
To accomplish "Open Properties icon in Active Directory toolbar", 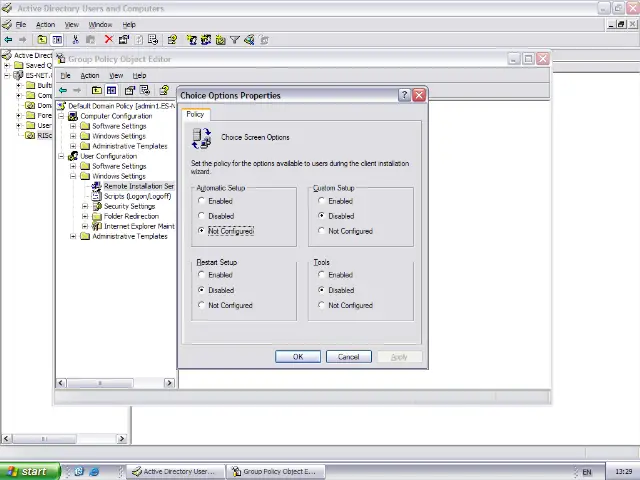I will [x=124, y=40].
